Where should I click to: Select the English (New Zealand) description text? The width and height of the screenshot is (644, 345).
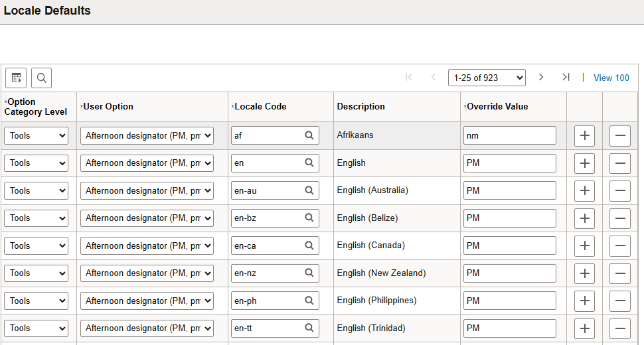coord(381,273)
